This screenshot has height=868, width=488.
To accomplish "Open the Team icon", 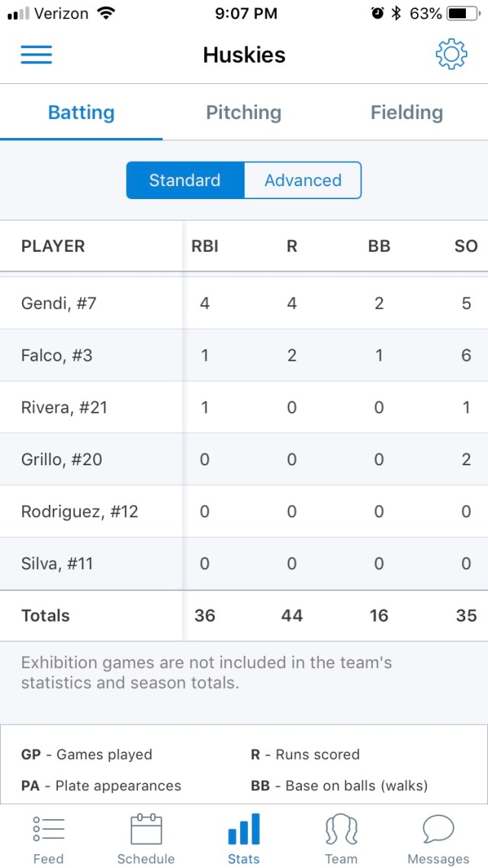I will click(x=341, y=830).
